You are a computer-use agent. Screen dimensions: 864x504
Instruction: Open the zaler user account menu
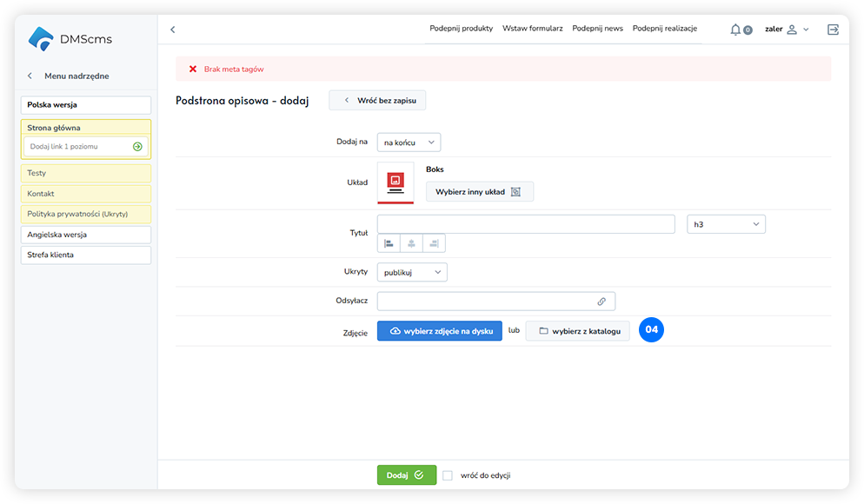(x=786, y=30)
